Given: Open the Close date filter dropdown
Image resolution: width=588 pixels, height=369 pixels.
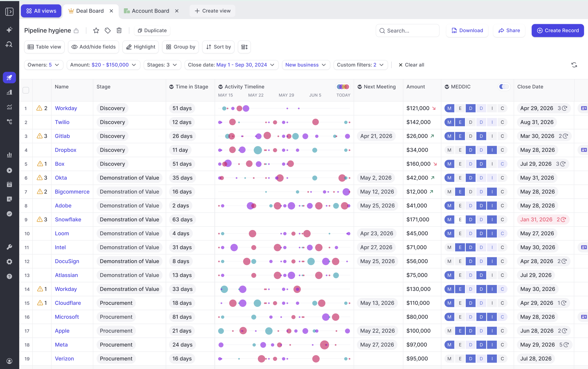Looking at the screenshot, I should [x=231, y=65].
